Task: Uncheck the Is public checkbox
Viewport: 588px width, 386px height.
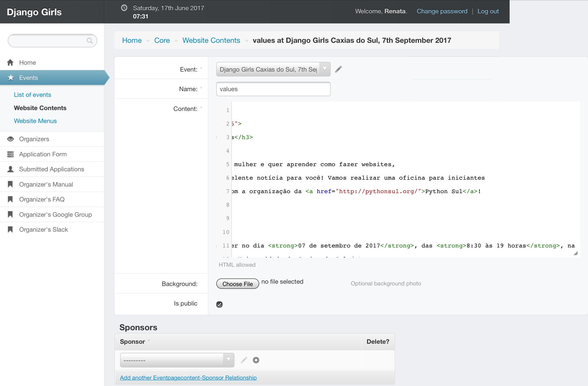Action: (219, 304)
